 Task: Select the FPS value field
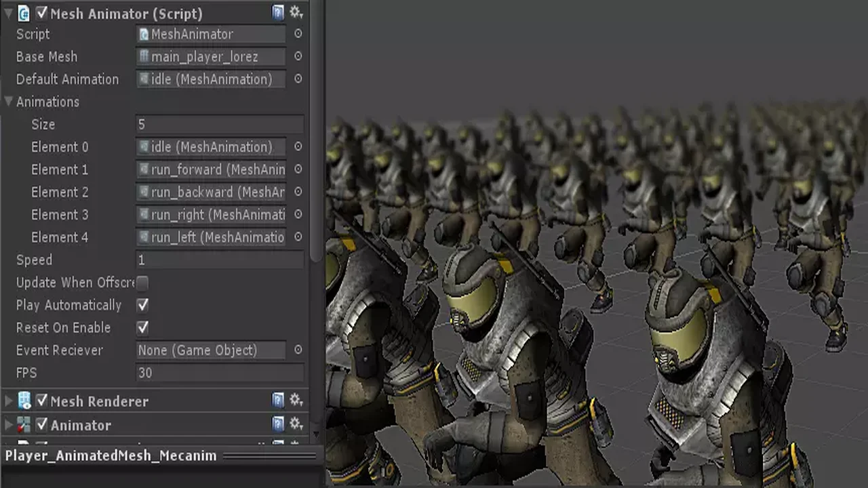(220, 373)
